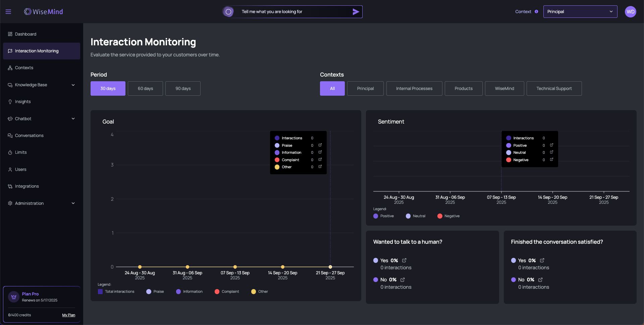The width and height of the screenshot is (644, 325).
Task: Open link icon for human-talk Yes 0%
Action: pos(404,260)
